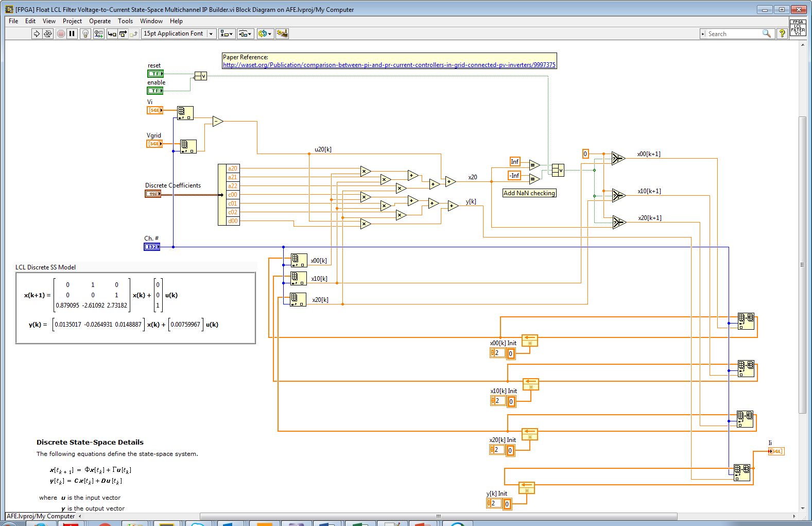812x526 pixels.
Task: Click the compound OR node after Inf comparisons
Action: (x=558, y=170)
